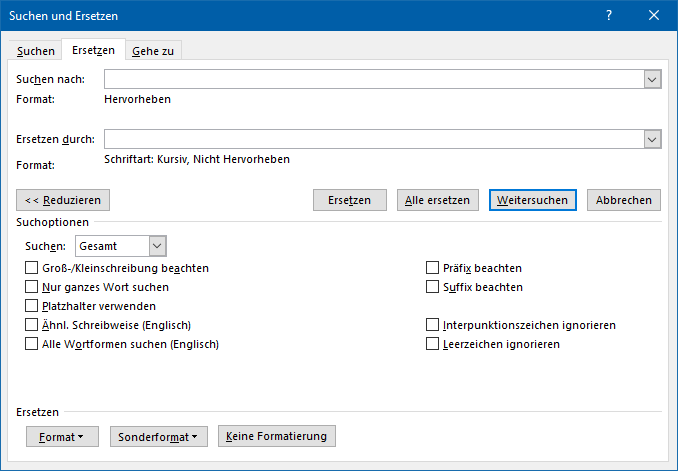Check Nur ganzes Wort suchen
678x471 pixels.
pos(32,287)
